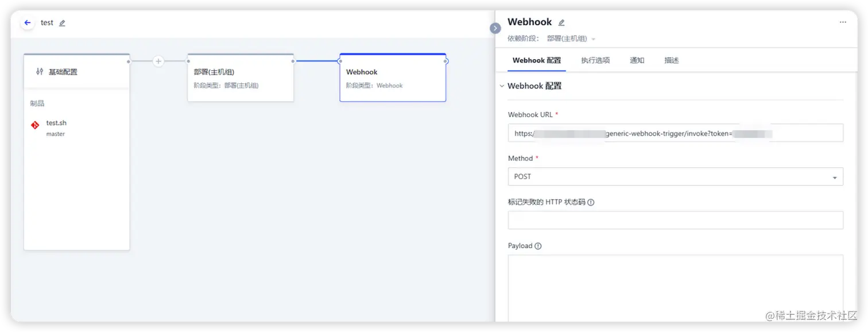This screenshot has height=332, width=868.
Task: Collapse the Webhook 配置 section
Action: tap(502, 86)
